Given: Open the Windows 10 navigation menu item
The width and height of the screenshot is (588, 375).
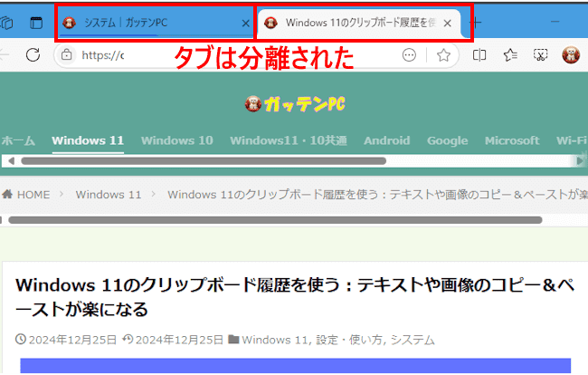Looking at the screenshot, I should click(x=177, y=140).
